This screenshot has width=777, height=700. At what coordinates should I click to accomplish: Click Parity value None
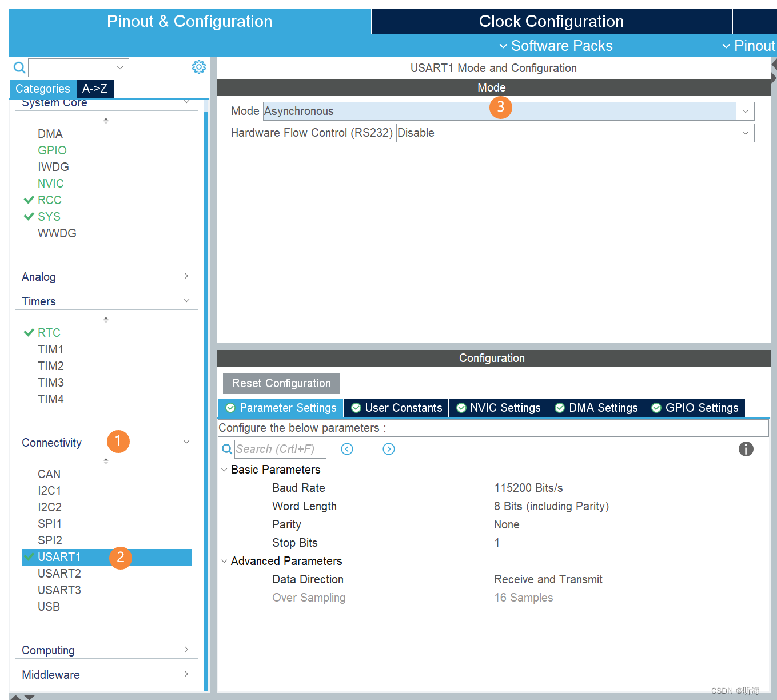507,524
